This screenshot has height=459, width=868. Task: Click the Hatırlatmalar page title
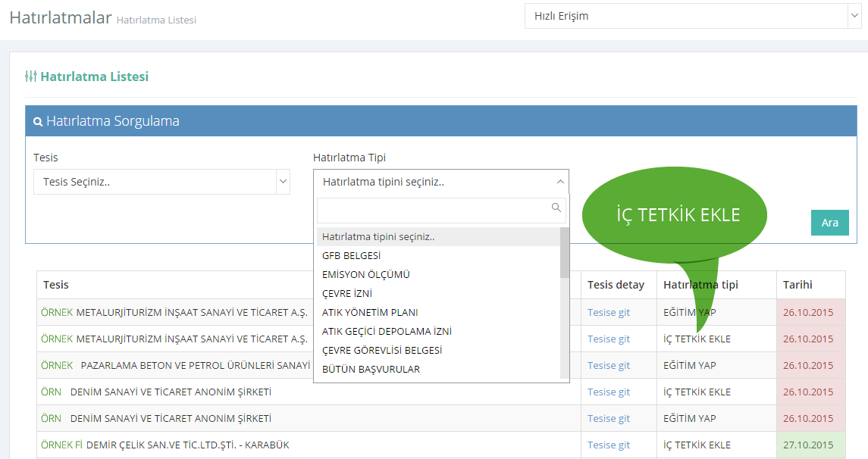point(61,17)
